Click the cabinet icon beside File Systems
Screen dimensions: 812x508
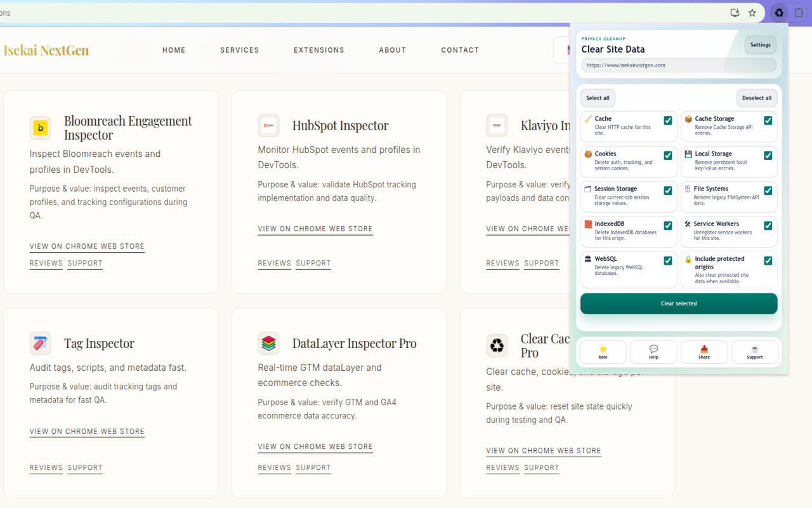(688, 189)
